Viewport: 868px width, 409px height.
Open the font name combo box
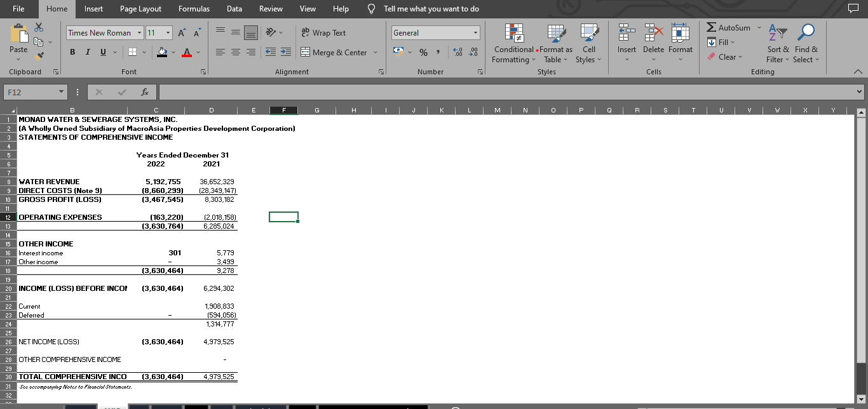pos(105,33)
